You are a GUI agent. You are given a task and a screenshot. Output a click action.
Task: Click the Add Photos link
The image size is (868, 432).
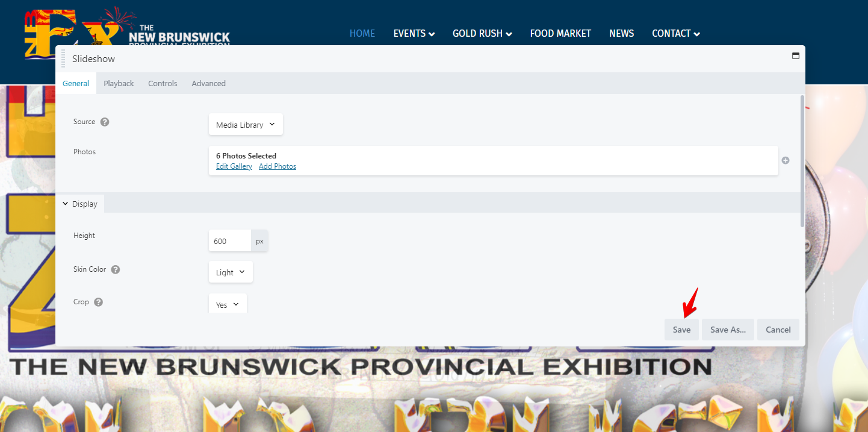click(x=277, y=166)
